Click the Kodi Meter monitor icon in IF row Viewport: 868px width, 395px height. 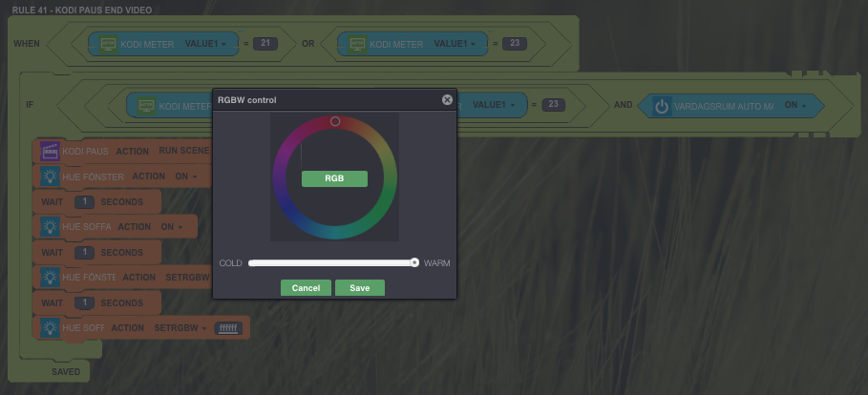[x=146, y=106]
